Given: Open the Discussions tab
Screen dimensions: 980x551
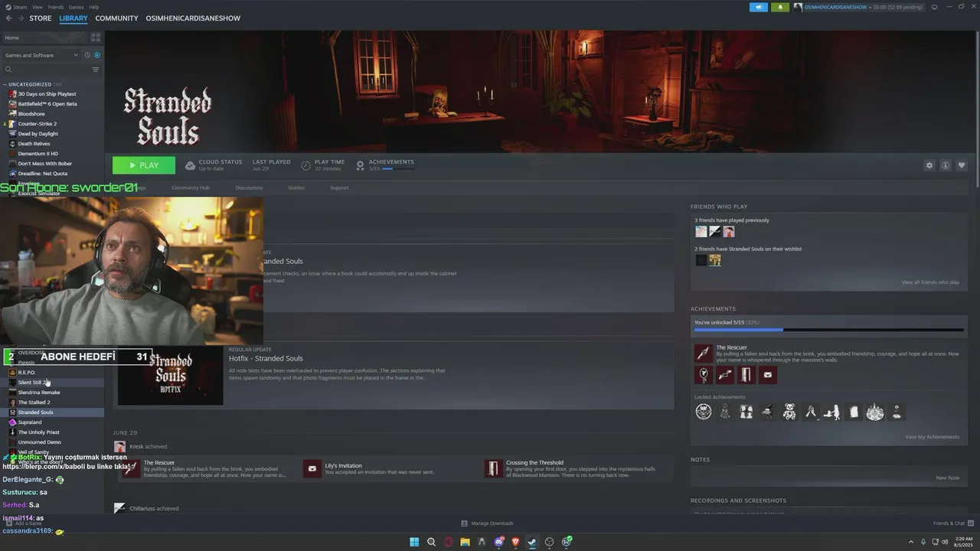Looking at the screenshot, I should 249,187.
